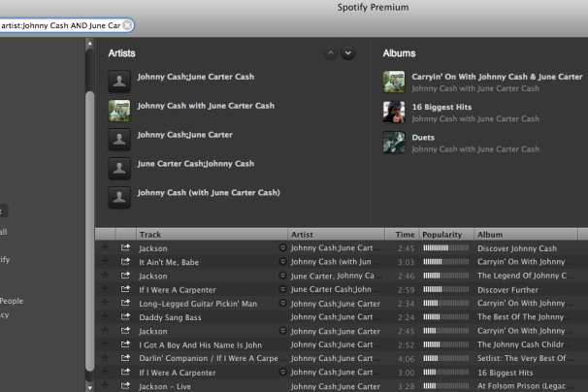Share the track Daddy Sang Bass
This screenshot has width=588, height=392.
[125, 317]
